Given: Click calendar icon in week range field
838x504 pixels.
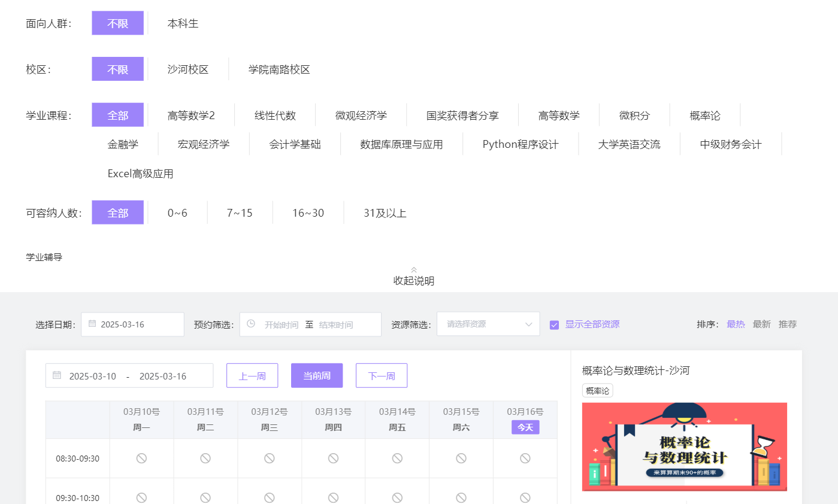Looking at the screenshot, I should point(57,375).
